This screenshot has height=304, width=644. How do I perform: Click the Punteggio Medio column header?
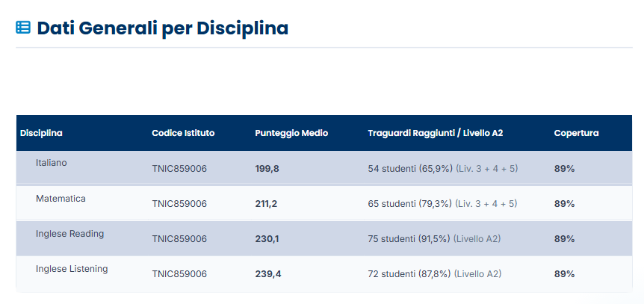point(291,133)
